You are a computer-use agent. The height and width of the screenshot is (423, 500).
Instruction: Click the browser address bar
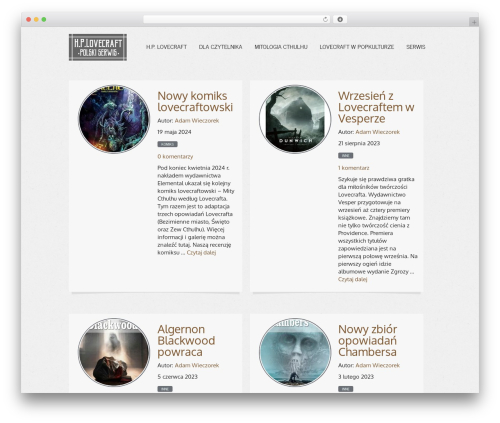(x=237, y=20)
